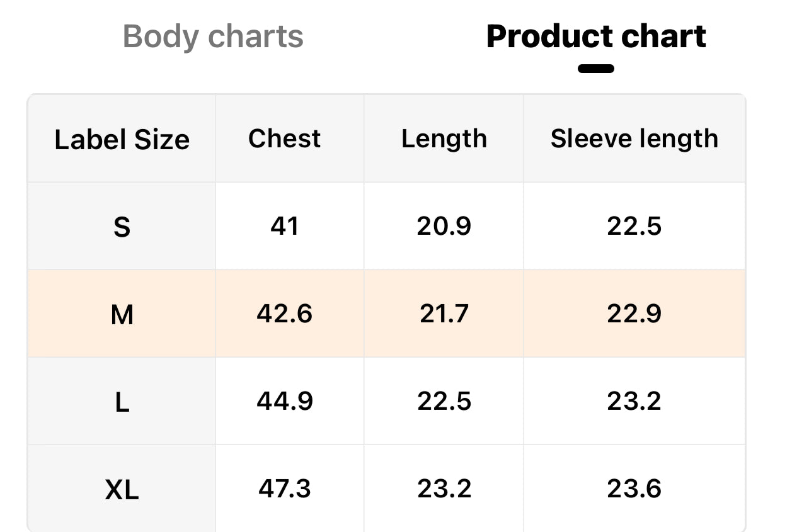Image resolution: width=809 pixels, height=532 pixels.
Task: Select the Product chart tab
Action: [596, 37]
